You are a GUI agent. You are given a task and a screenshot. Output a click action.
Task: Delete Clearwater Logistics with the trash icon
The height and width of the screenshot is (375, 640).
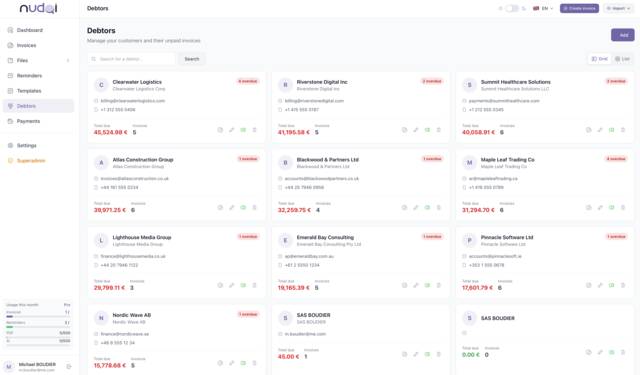[254, 130]
